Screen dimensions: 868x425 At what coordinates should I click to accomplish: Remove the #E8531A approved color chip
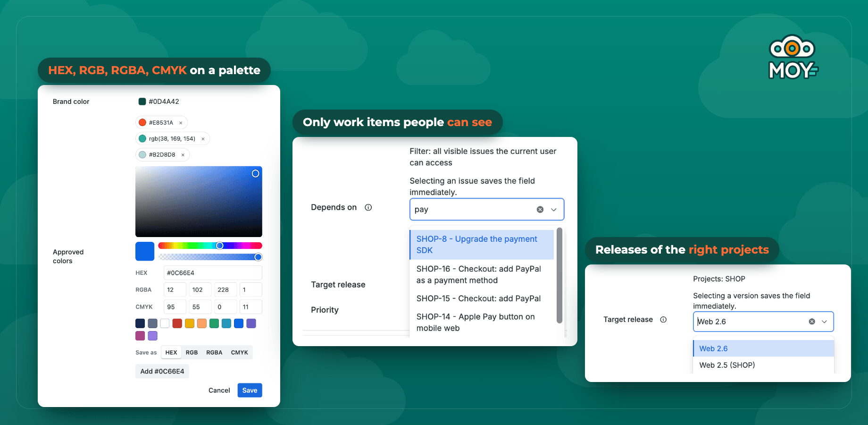[181, 123]
